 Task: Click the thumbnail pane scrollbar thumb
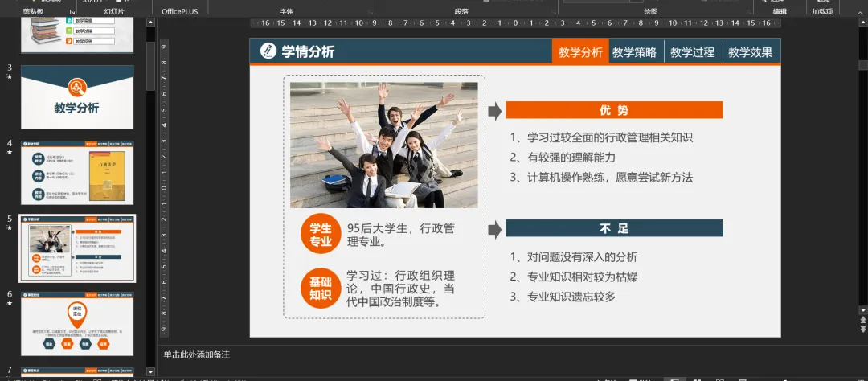click(150, 65)
